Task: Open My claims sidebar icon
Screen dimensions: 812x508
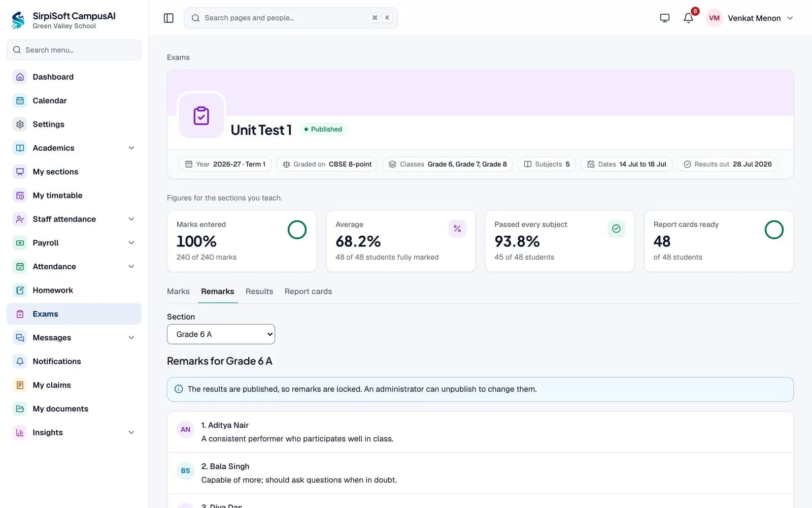Action: tap(20, 385)
